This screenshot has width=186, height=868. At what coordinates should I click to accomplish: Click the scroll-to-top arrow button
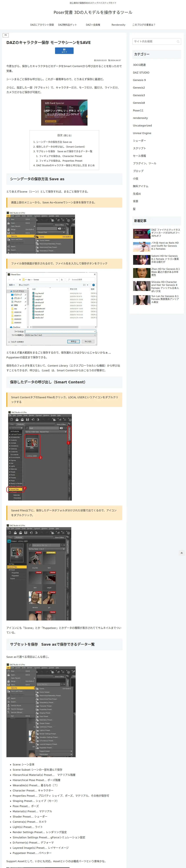point(182,553)
